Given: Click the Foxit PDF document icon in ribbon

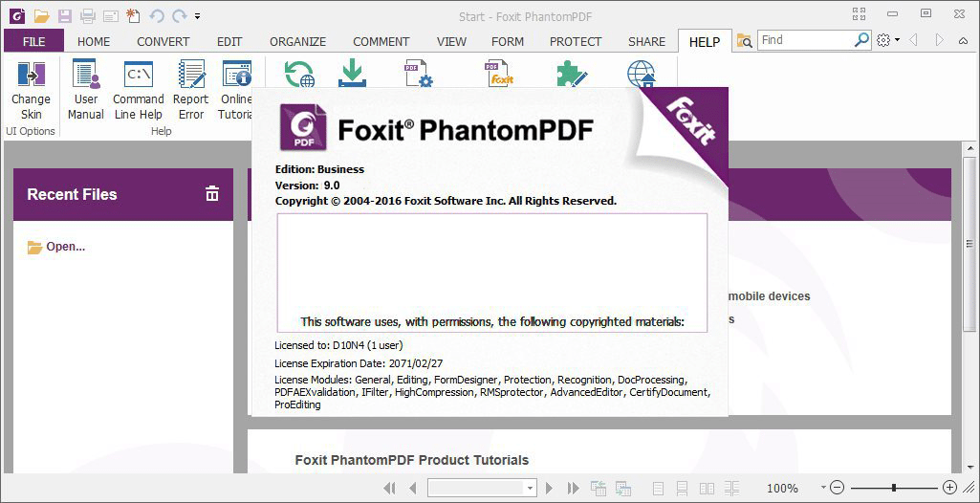Looking at the screenshot, I should point(499,74).
